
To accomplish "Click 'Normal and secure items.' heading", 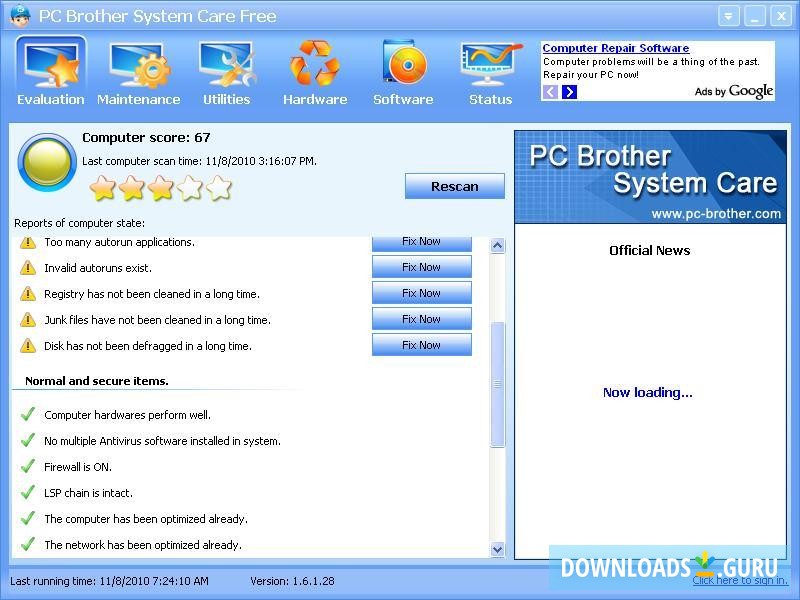I will (x=97, y=381).
